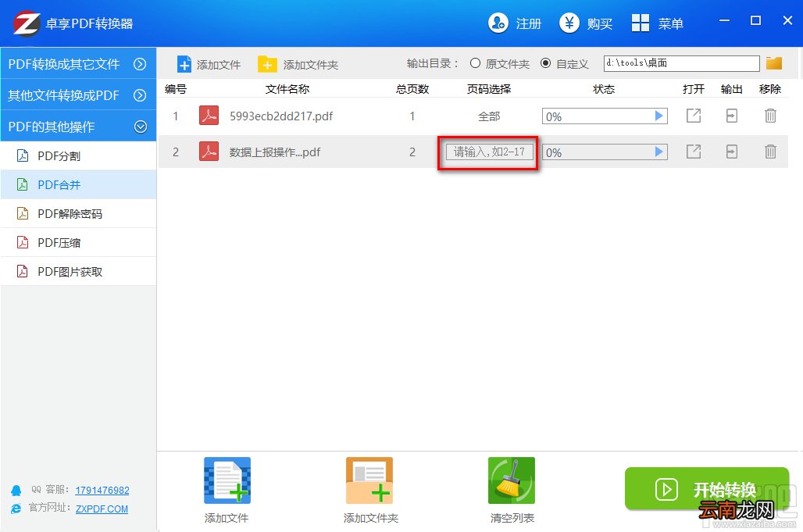Viewport: 803px width, 532px height.
Task: Start conversion of 数据上报操作 PDF via play arrow
Action: click(x=659, y=152)
